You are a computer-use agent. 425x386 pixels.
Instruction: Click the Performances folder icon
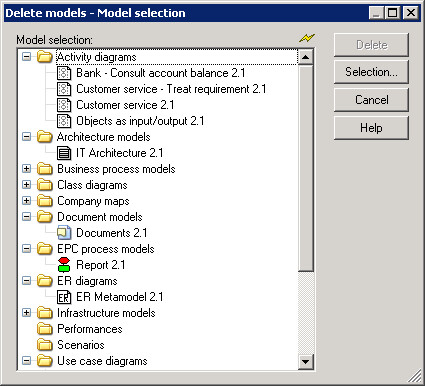click(45, 329)
